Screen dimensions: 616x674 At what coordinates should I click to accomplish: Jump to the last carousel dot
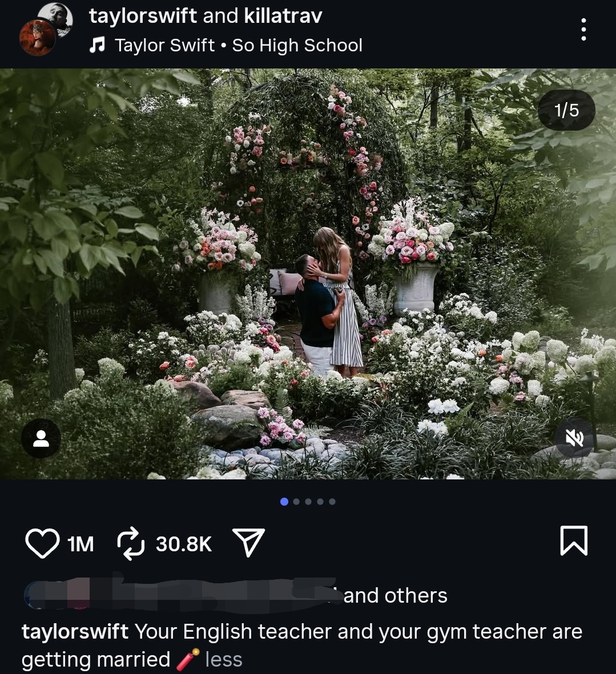click(332, 502)
